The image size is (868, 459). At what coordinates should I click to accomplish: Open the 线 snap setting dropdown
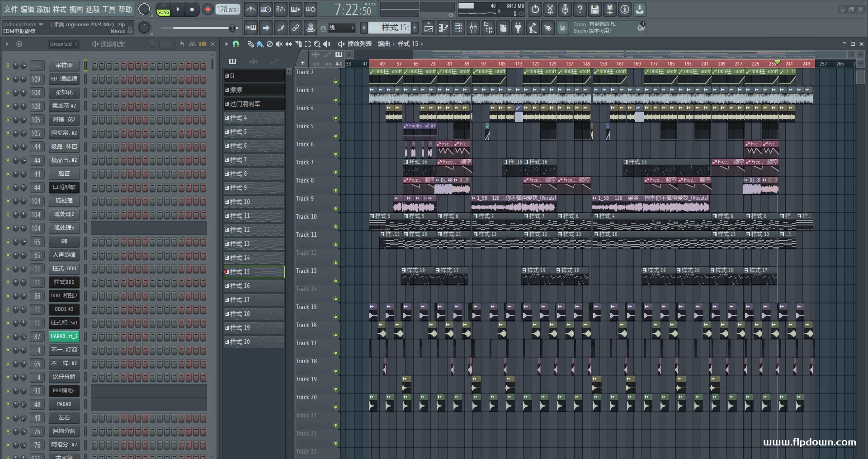click(x=341, y=28)
